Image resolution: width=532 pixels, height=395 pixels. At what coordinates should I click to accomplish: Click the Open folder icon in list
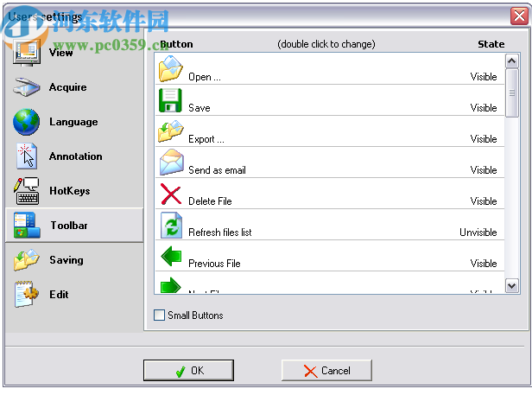click(171, 69)
